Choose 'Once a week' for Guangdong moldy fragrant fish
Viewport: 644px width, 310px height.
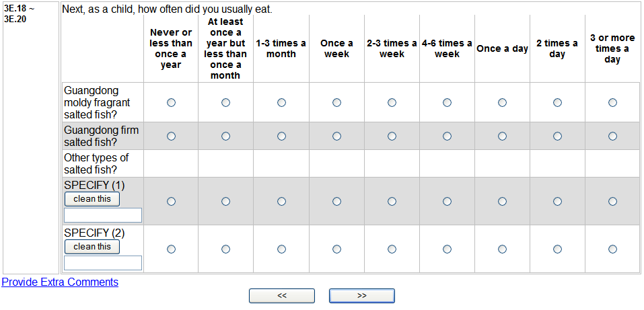click(336, 103)
